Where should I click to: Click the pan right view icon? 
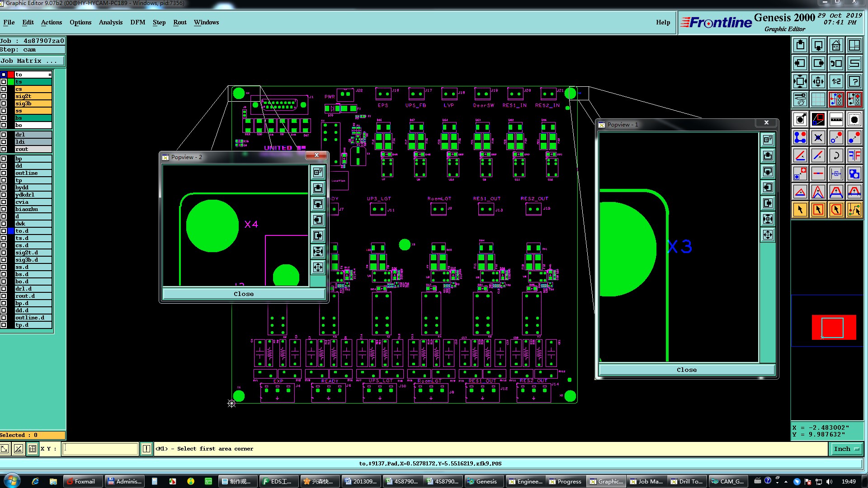(818, 63)
